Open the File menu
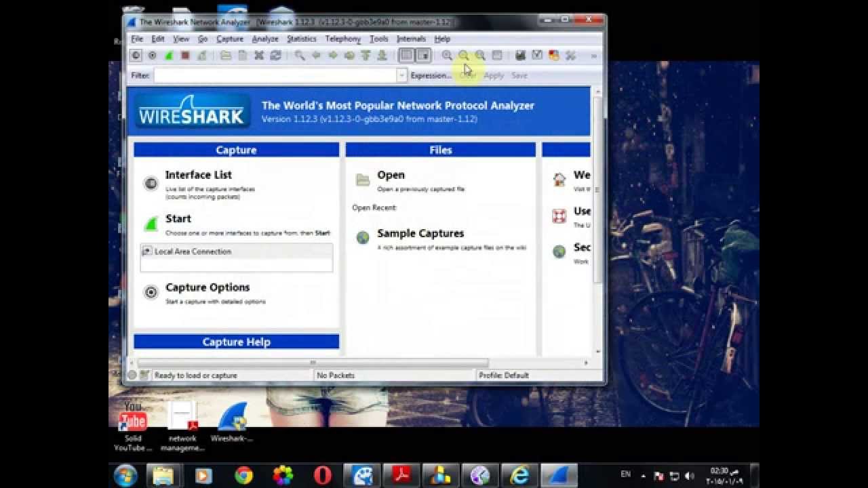868x488 pixels. point(137,39)
